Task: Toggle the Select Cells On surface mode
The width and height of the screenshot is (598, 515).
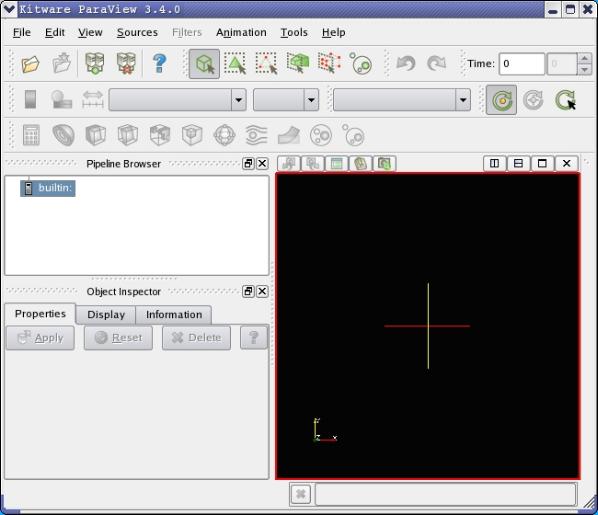Action: pyautogui.click(x=235, y=63)
